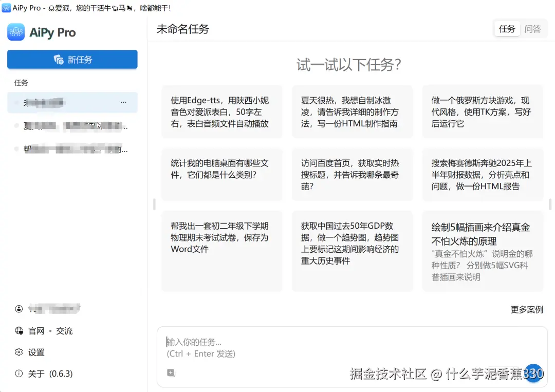555x392 pixels.
Task: Click the 官网 link
Action: click(x=36, y=331)
